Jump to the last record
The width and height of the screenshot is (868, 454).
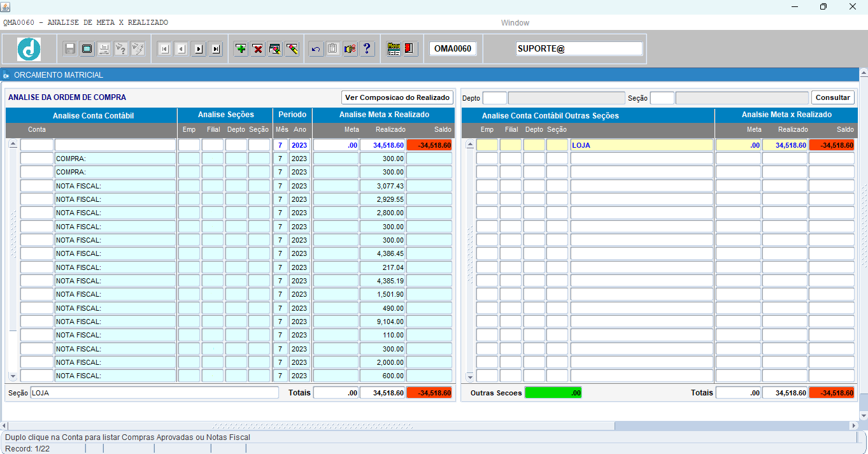point(216,49)
